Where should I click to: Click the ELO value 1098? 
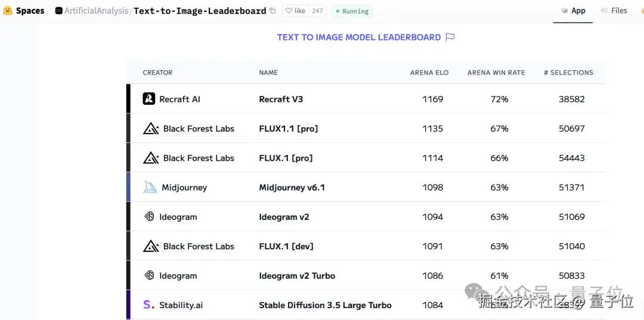[x=432, y=188]
